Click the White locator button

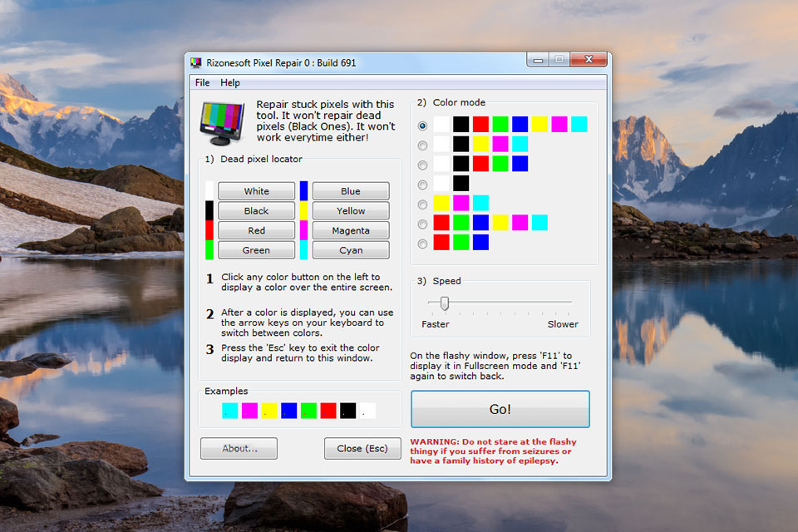pos(257,191)
